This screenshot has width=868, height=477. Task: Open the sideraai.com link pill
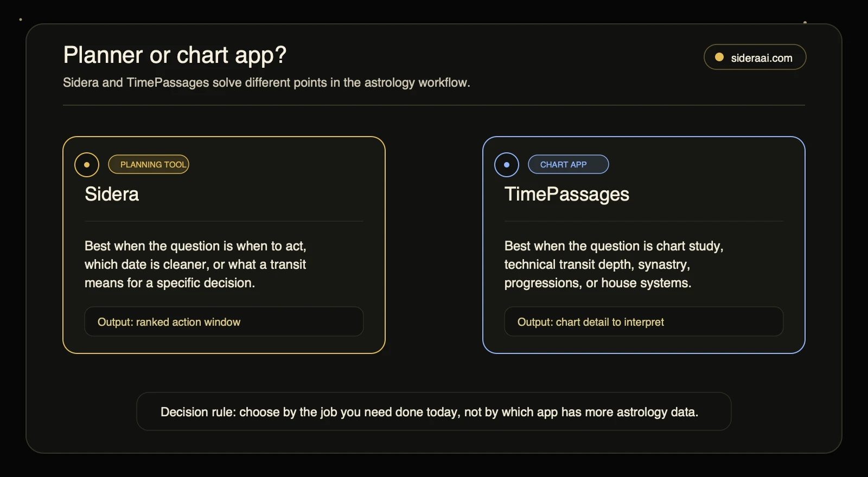tap(755, 57)
